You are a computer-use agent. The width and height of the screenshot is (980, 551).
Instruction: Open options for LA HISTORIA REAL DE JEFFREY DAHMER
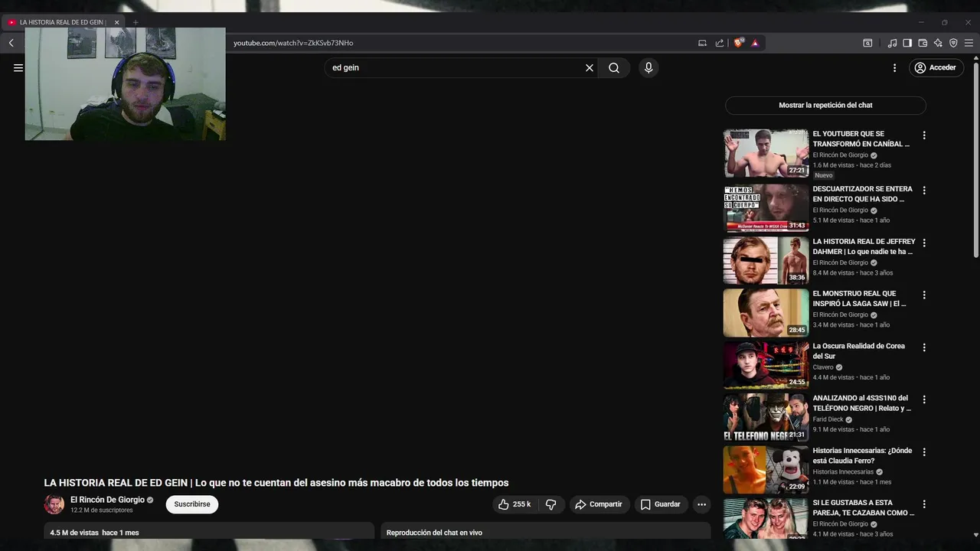[x=924, y=243]
